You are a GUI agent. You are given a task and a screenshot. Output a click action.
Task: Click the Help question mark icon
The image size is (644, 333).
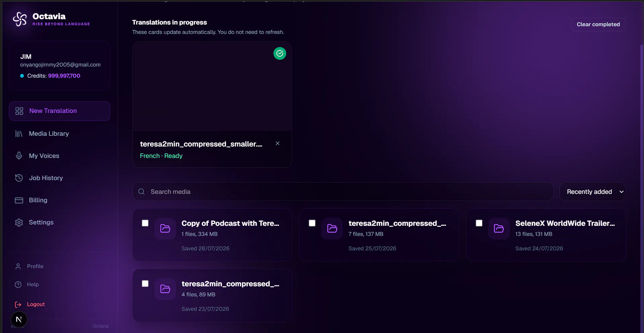(x=18, y=285)
